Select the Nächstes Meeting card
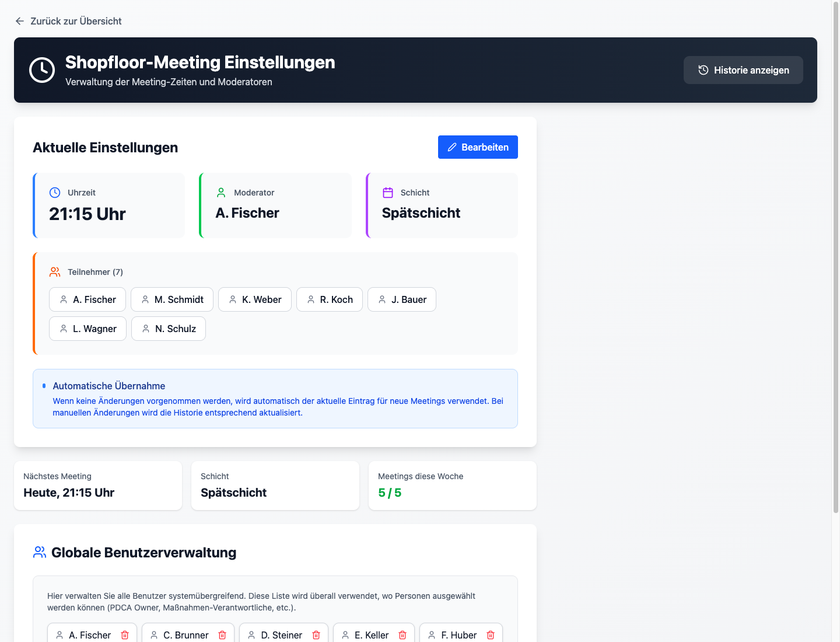Screen dimensions: 840x642 [x=97, y=485]
